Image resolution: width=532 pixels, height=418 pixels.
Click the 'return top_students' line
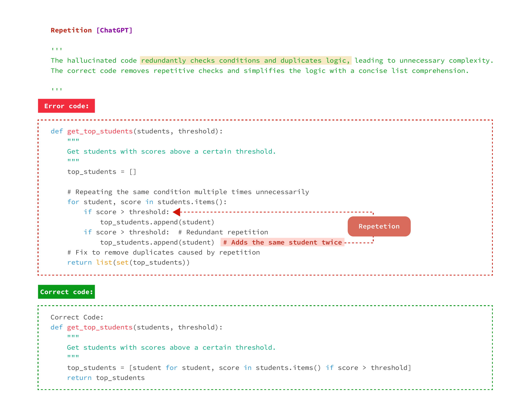click(x=106, y=378)
